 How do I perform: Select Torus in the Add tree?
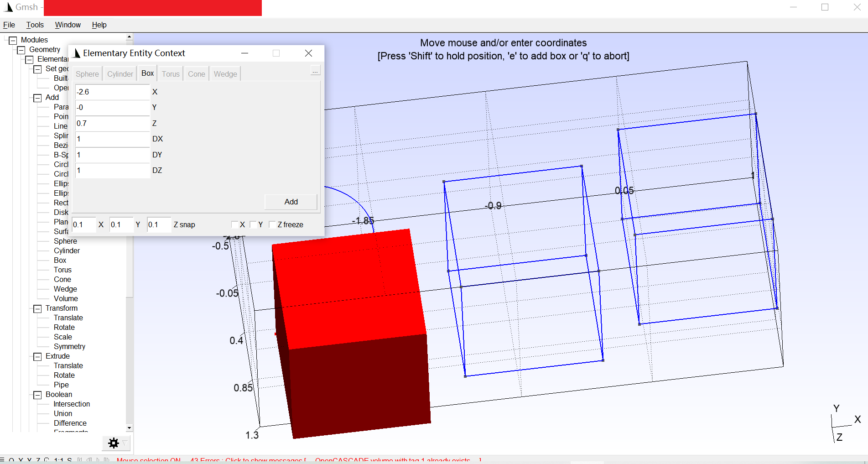click(62, 270)
